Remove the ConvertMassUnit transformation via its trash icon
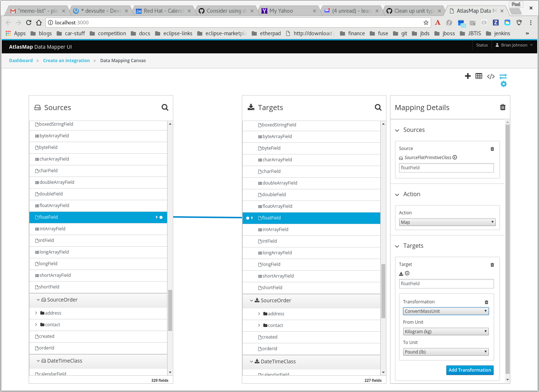 point(487,302)
